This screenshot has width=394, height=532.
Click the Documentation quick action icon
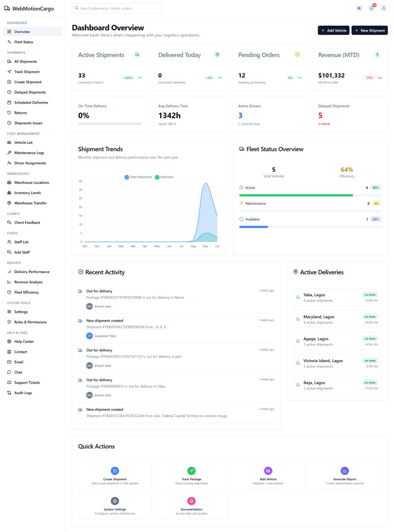click(x=192, y=501)
